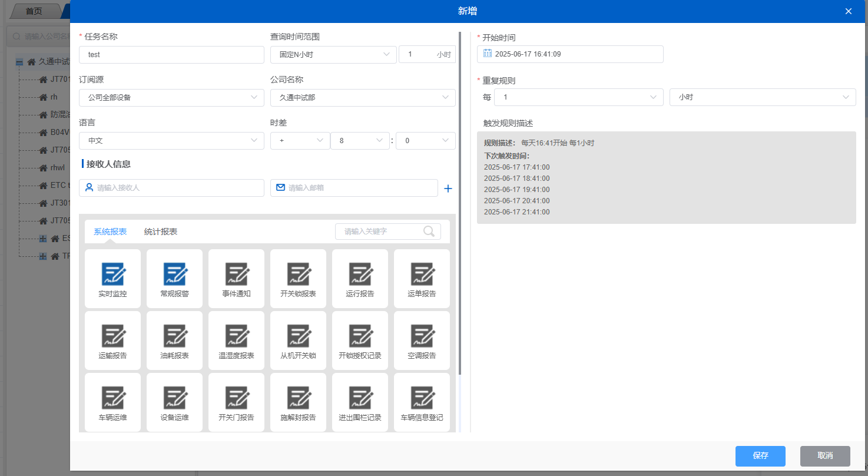Open the 订阅源 dropdown
This screenshot has height=476, width=868.
(x=171, y=97)
